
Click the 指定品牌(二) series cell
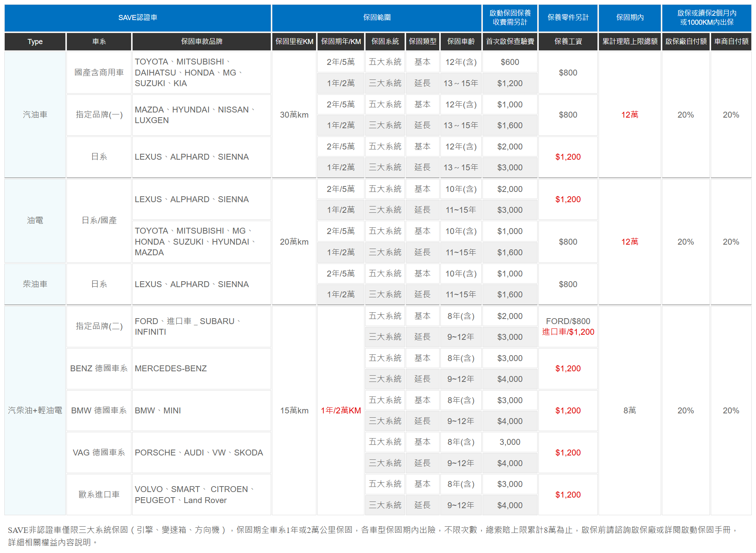pos(99,326)
